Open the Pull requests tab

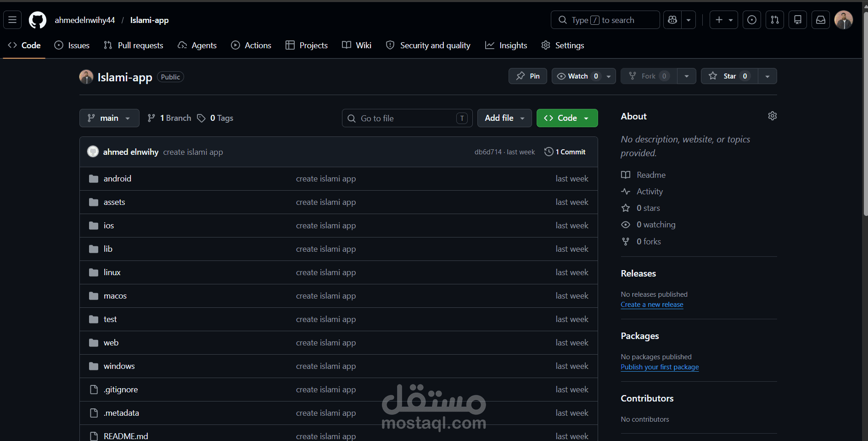134,45
